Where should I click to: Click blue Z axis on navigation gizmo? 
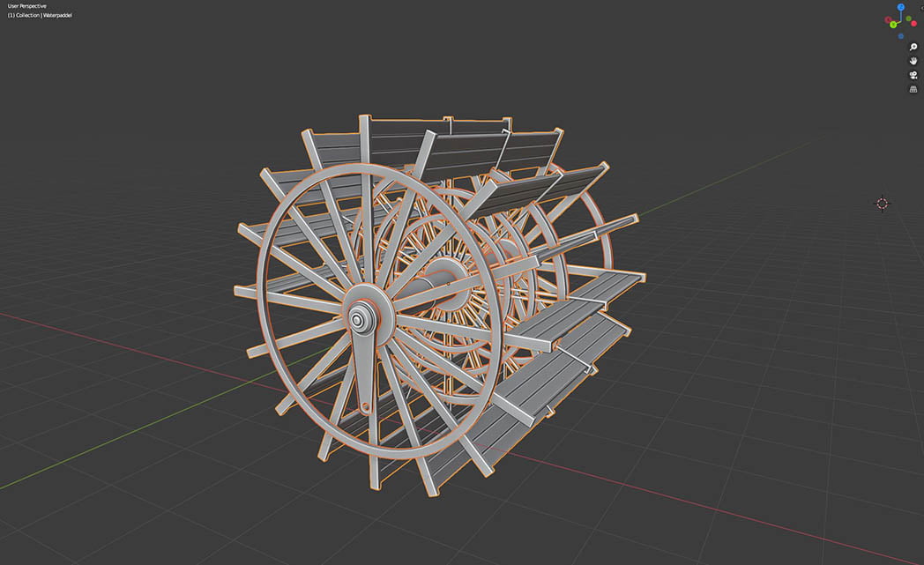[x=900, y=7]
